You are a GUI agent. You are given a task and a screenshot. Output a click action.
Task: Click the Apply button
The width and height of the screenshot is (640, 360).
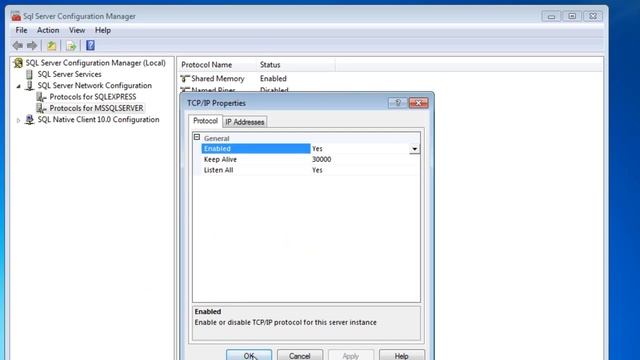point(351,356)
